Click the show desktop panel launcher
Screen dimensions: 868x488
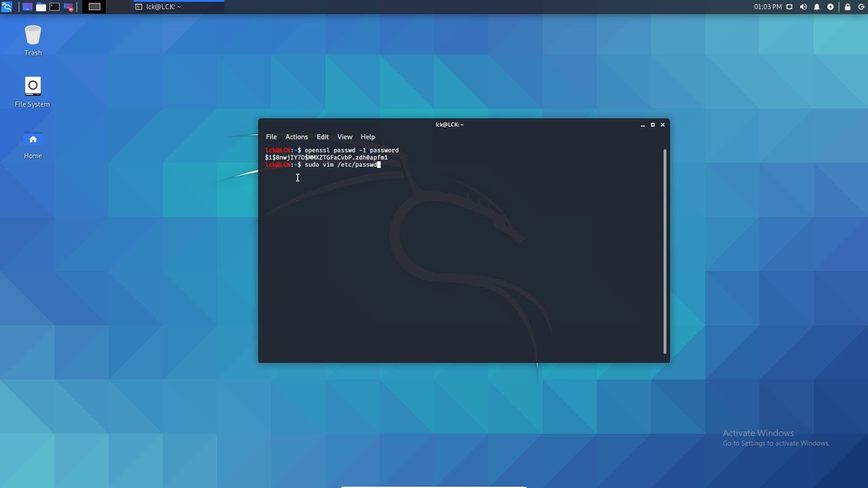(27, 7)
